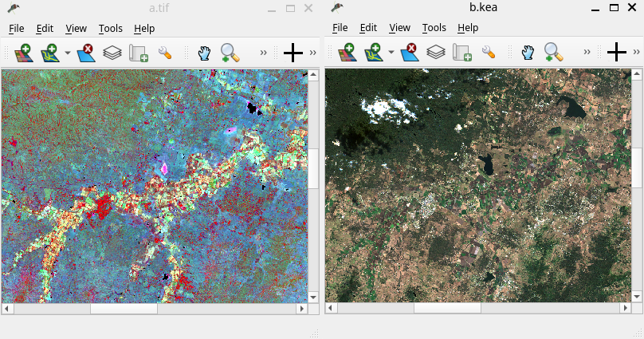Open the Tools menu in a.tif window
644x339 pixels.
pos(111,28)
